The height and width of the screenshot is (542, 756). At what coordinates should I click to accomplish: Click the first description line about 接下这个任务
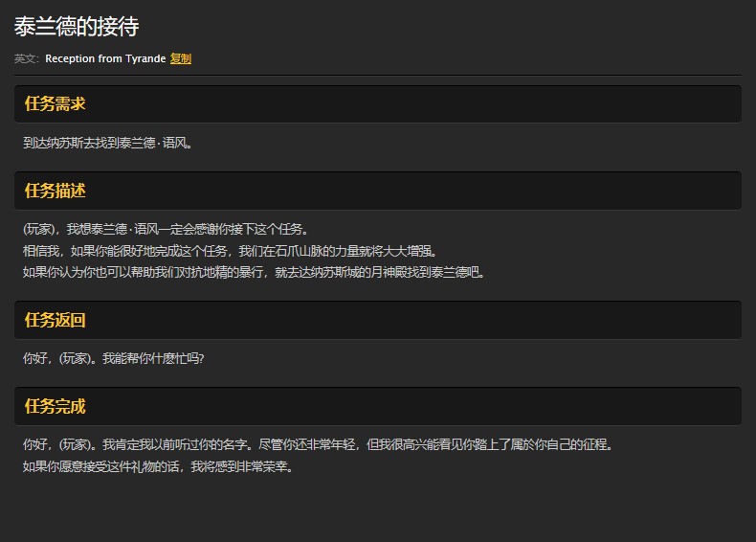[x=165, y=230]
